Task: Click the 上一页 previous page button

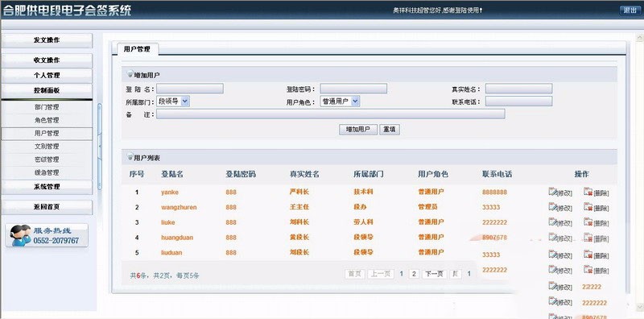Action: 381,274
